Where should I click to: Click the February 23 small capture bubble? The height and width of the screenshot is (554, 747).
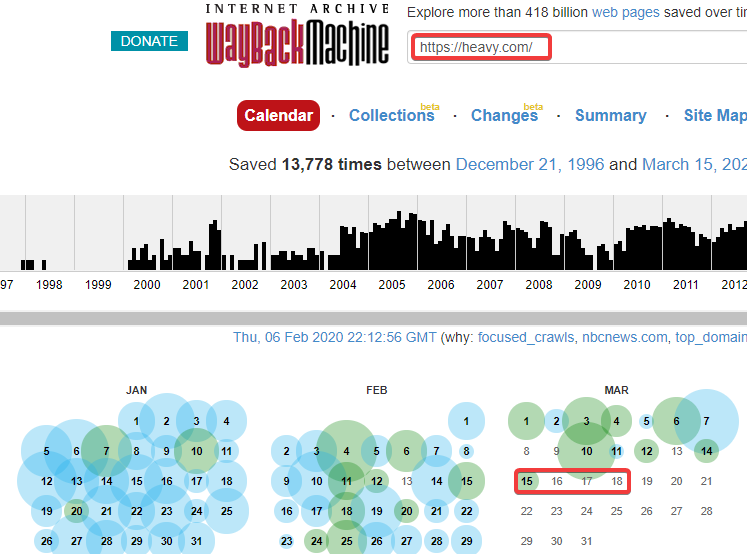286,541
